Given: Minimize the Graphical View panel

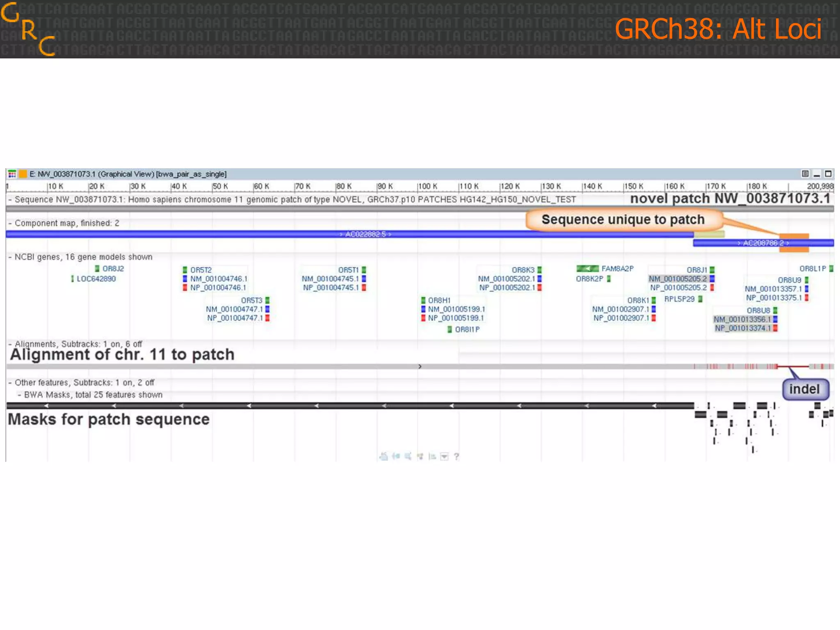Looking at the screenshot, I should (817, 175).
